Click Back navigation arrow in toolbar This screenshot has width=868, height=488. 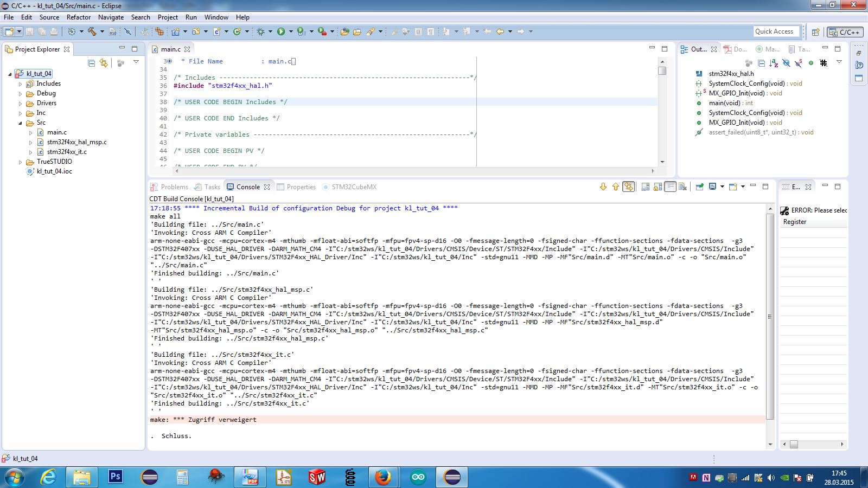[x=500, y=31]
